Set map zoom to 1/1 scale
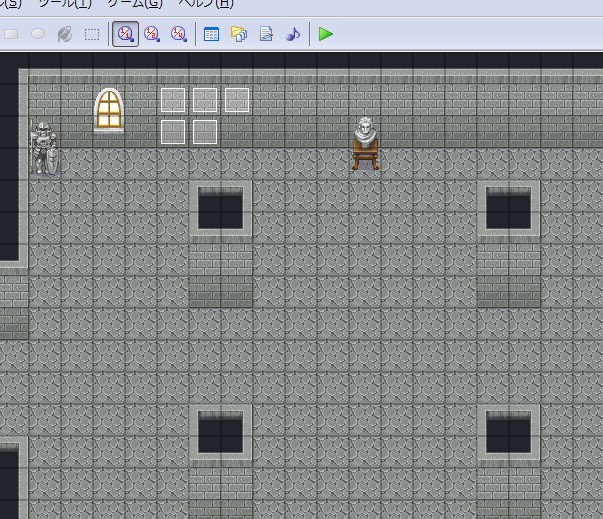 [125, 34]
